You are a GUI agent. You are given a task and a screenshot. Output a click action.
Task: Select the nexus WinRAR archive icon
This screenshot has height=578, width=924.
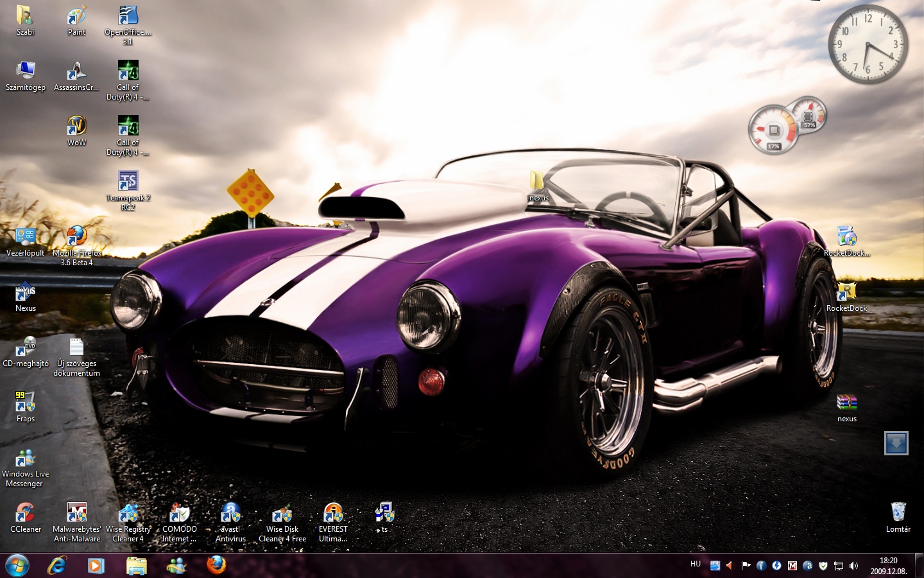pyautogui.click(x=846, y=407)
